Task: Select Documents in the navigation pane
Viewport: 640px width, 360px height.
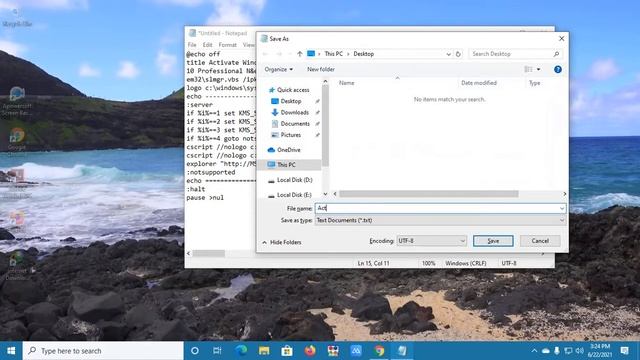Action: click(x=295, y=124)
